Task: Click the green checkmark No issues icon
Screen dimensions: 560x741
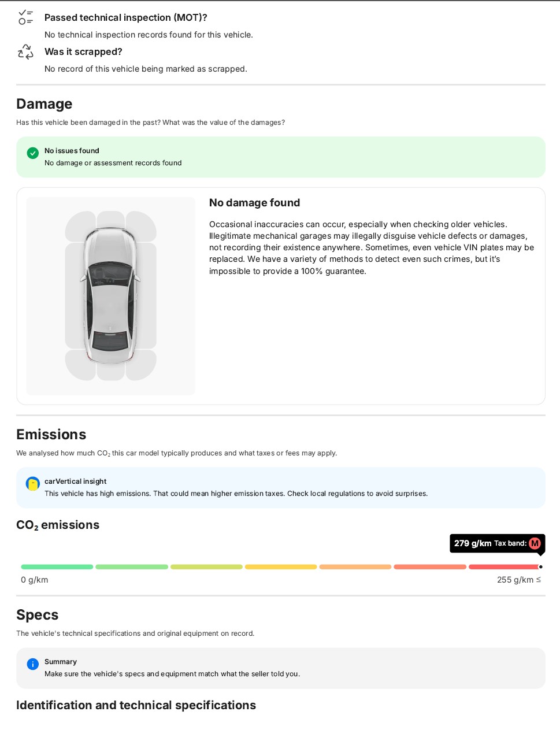Action: pos(33,153)
